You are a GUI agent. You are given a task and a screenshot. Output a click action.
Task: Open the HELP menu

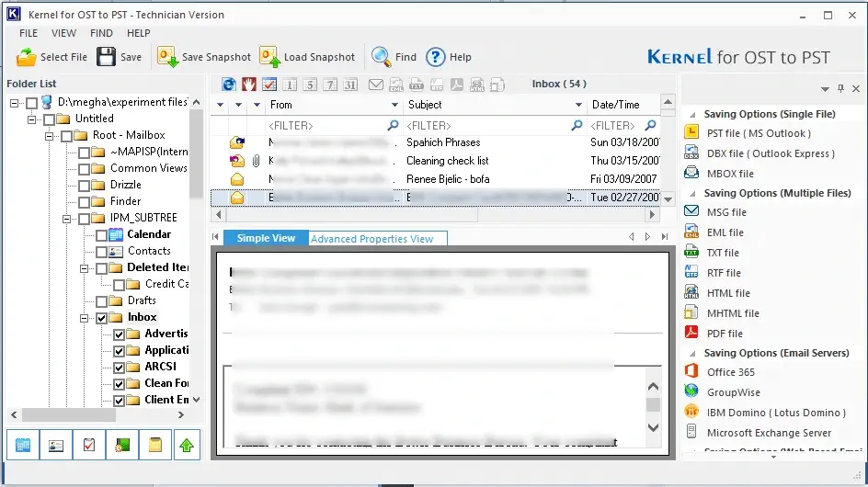(139, 33)
